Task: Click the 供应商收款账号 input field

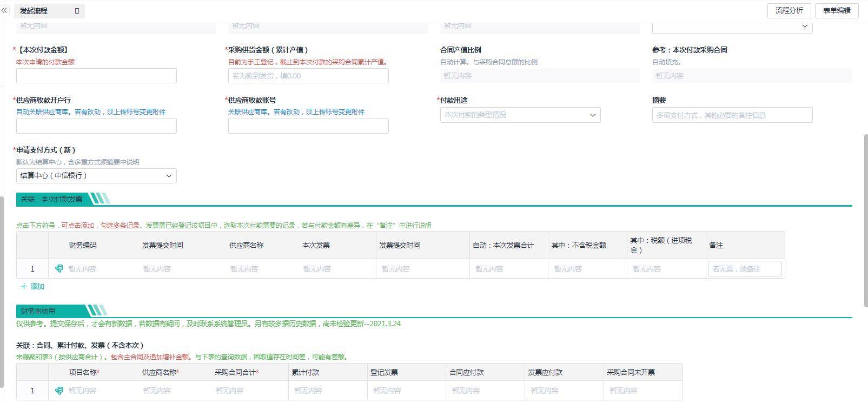Action: 308,126
